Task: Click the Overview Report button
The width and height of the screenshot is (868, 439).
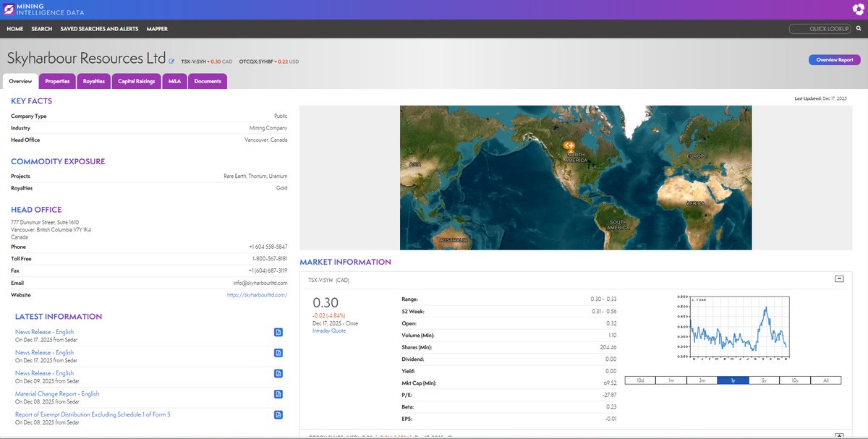Action: click(835, 60)
